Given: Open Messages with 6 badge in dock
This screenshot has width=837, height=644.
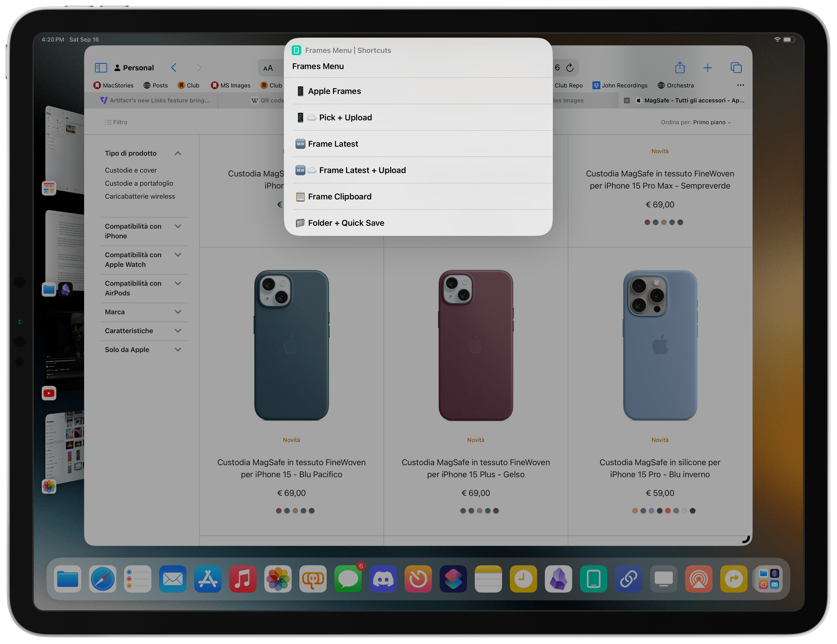Looking at the screenshot, I should click(x=348, y=579).
